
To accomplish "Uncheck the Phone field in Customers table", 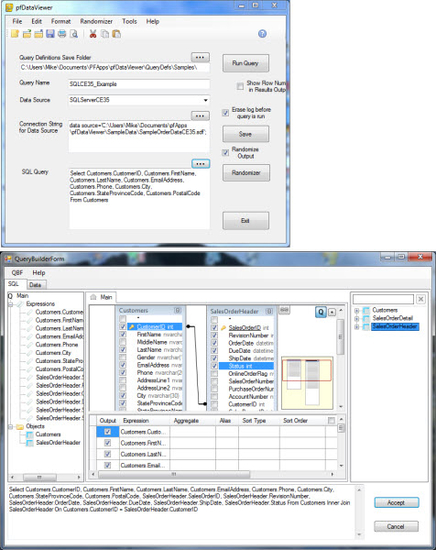I will tap(122, 373).
